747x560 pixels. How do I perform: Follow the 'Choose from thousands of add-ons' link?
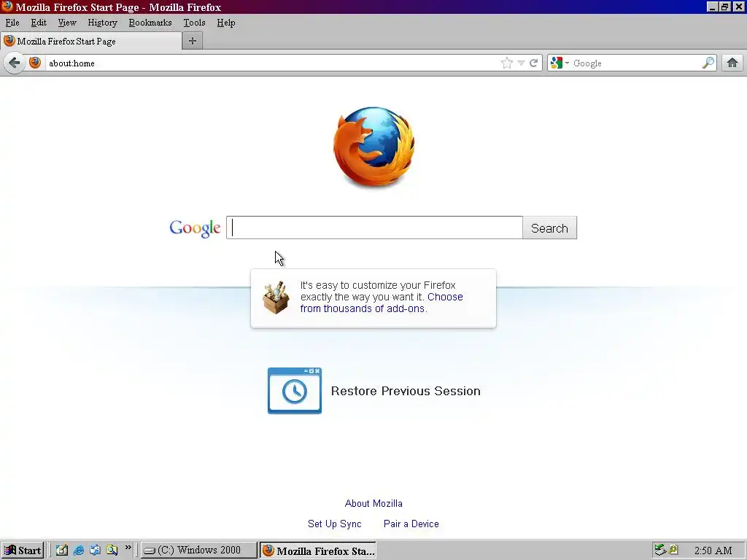[x=381, y=303]
